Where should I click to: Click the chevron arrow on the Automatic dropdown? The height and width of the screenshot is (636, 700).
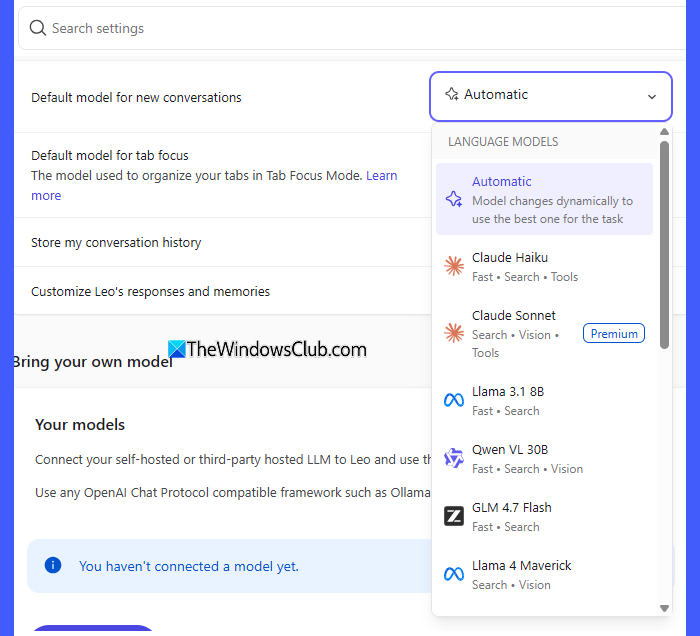pyautogui.click(x=652, y=96)
